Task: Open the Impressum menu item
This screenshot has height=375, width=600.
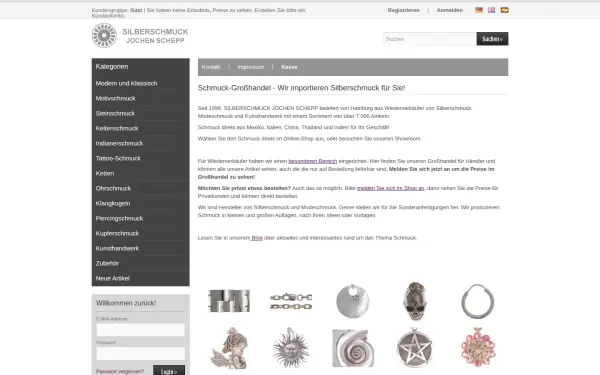Action: [251, 67]
